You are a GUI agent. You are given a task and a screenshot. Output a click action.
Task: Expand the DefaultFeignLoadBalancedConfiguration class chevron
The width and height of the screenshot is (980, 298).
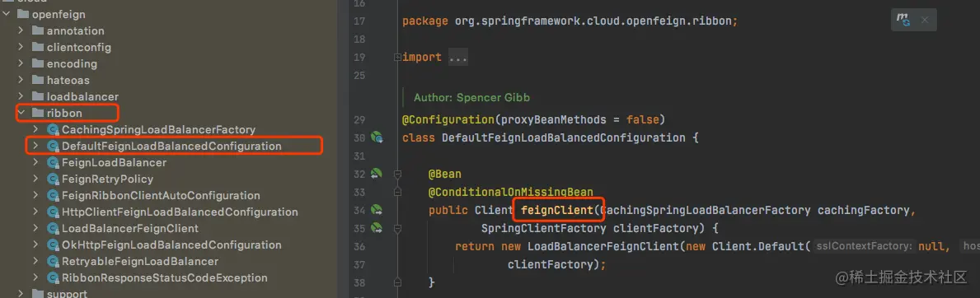(35, 147)
